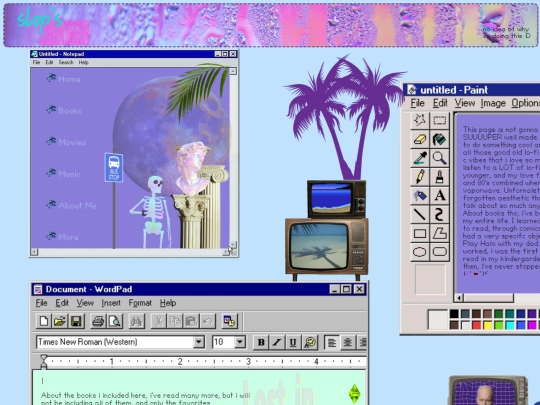Click the Paint canvas scrollbar left arrow

pyautogui.click(x=459, y=298)
